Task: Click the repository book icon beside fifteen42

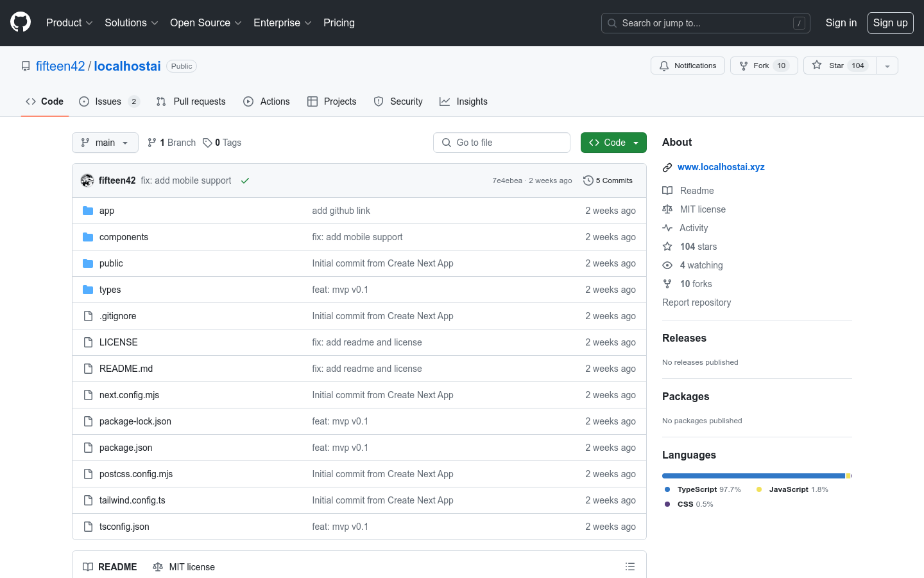Action: [26, 66]
